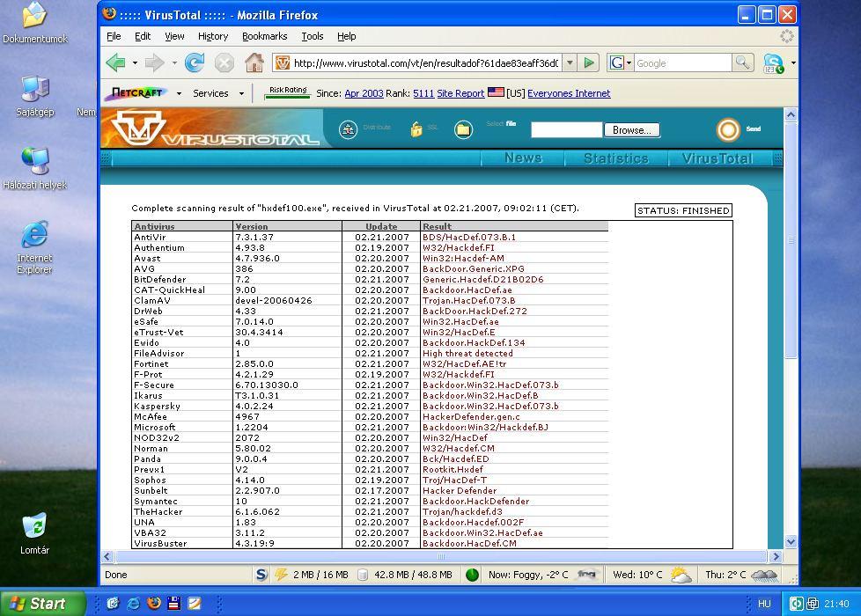Screen dimensions: 861x616
Task: Switch to the News tab on VirusTotal
Action: 523,158
